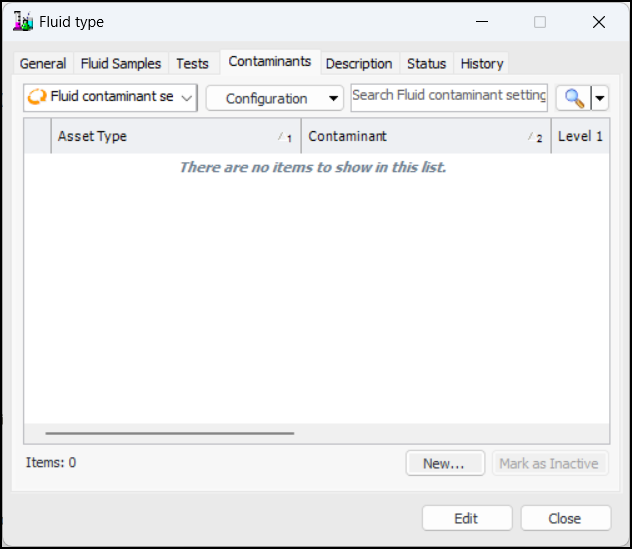
Task: Open the Fluid contaminant settings combo box
Action: [110, 97]
